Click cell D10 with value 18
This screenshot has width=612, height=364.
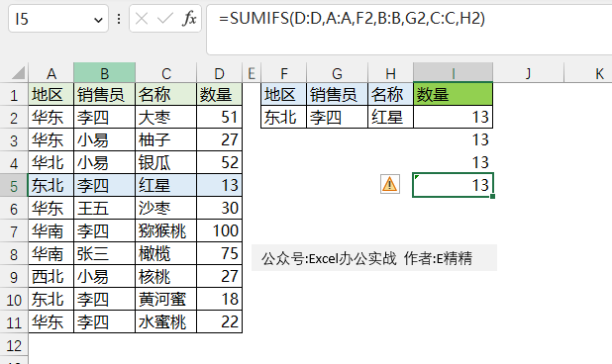pos(220,300)
